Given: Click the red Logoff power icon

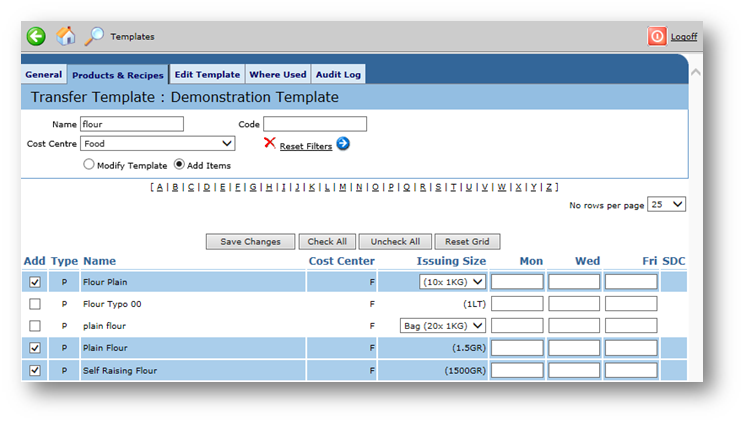Looking at the screenshot, I should [657, 36].
